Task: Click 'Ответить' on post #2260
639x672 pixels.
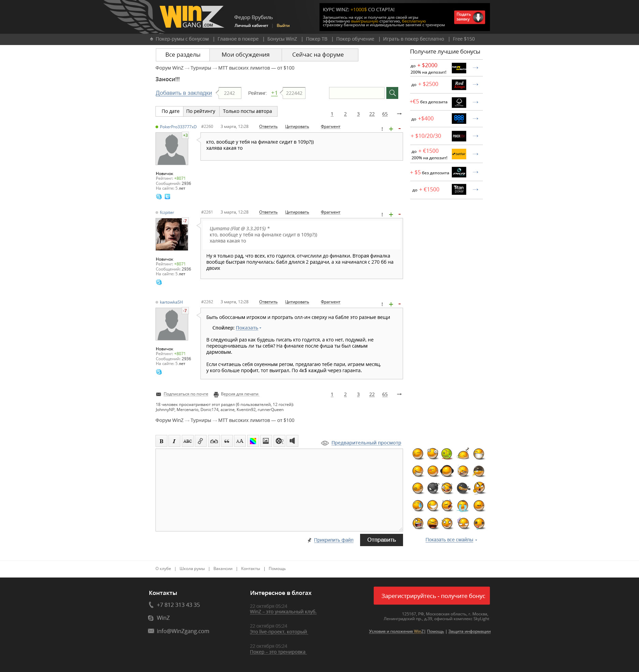Action: point(268,127)
